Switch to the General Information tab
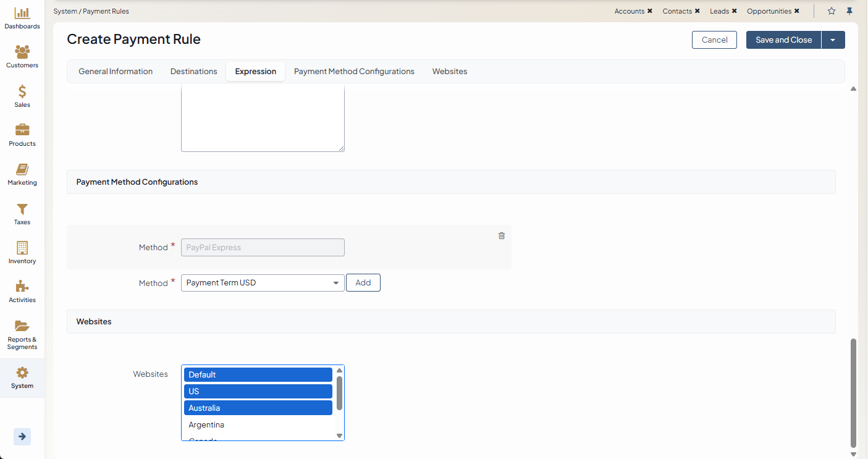This screenshot has width=868, height=459. tap(116, 72)
